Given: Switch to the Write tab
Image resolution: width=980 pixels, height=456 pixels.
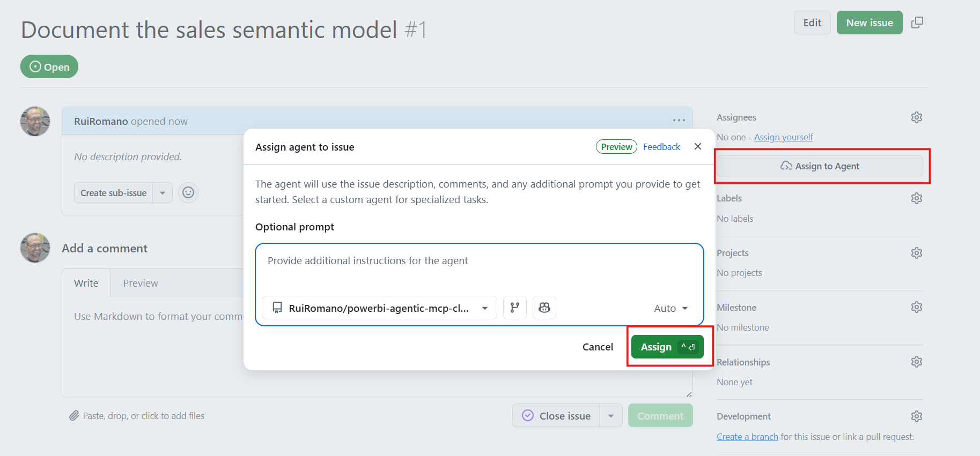Looking at the screenshot, I should coord(86,283).
